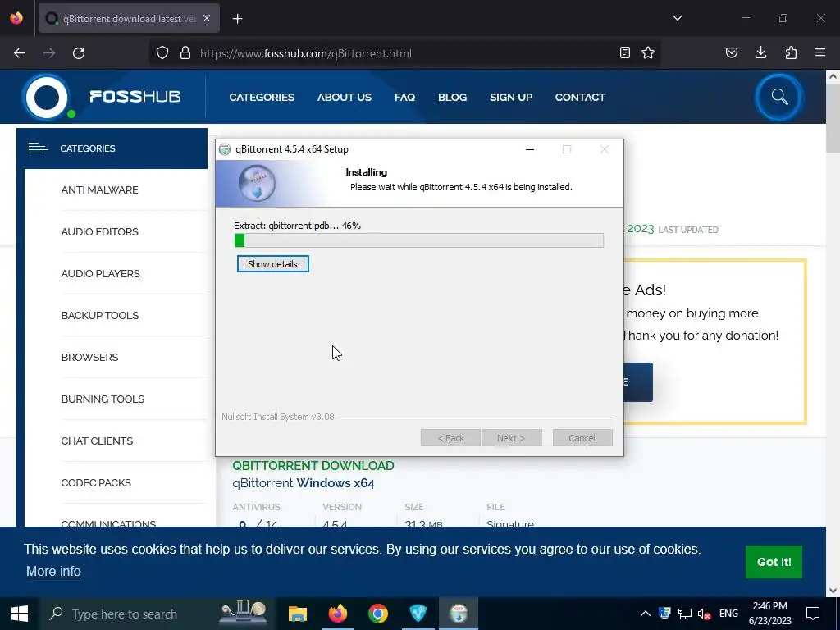
Task: Close the qBittorrent download tab
Action: pyautogui.click(x=207, y=18)
